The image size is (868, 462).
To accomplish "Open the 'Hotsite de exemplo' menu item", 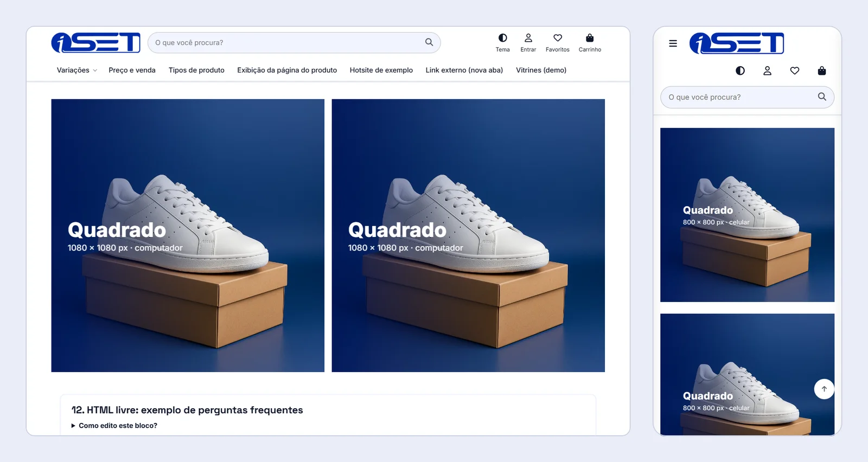I will point(381,70).
